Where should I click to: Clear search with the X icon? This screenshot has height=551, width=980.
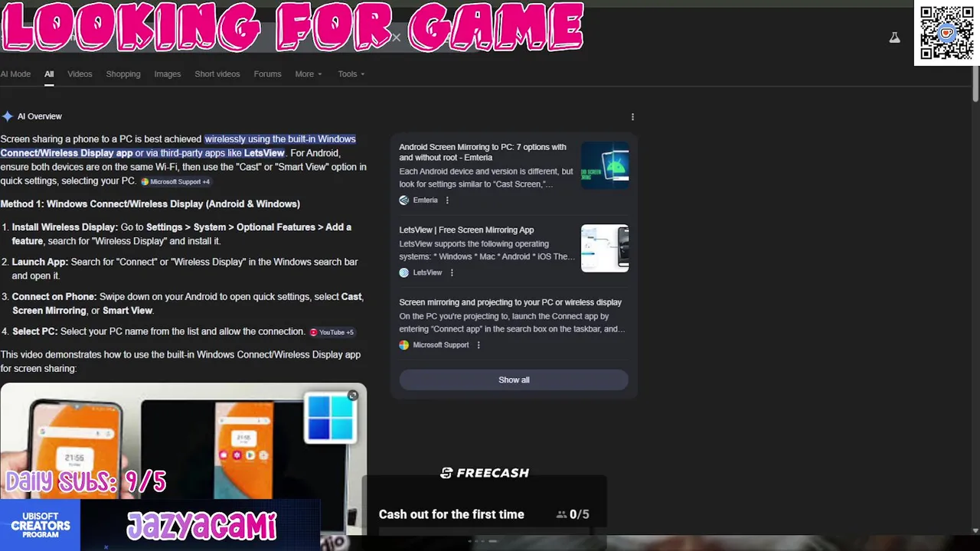pyautogui.click(x=396, y=37)
